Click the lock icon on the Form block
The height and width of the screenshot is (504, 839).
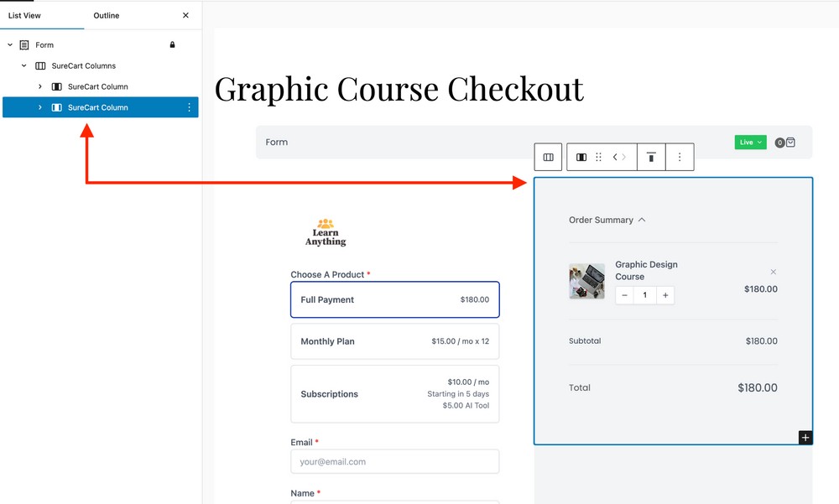click(172, 44)
